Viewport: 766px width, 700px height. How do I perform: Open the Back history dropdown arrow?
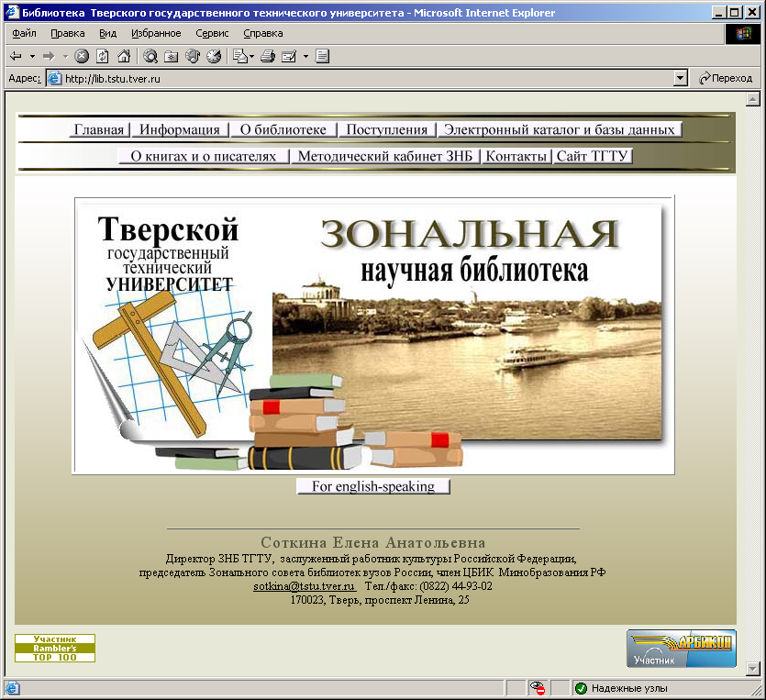(x=32, y=56)
